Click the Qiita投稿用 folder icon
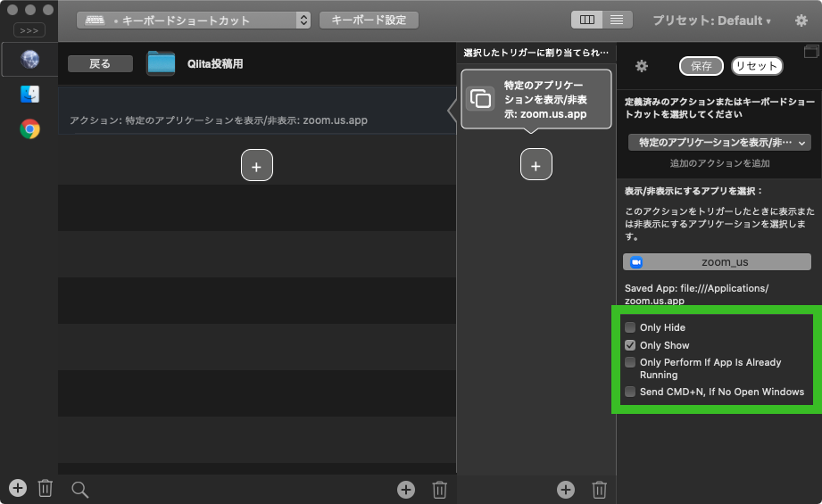822x504 pixels. click(x=161, y=63)
